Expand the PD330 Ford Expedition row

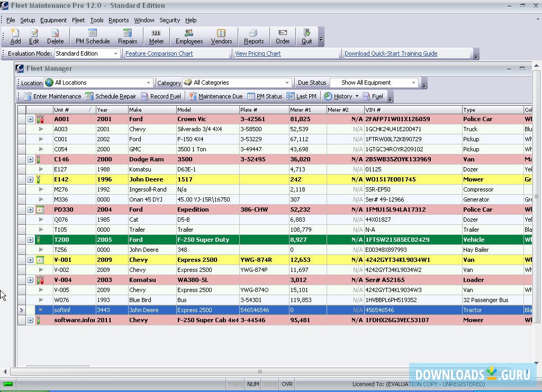pyautogui.click(x=30, y=209)
